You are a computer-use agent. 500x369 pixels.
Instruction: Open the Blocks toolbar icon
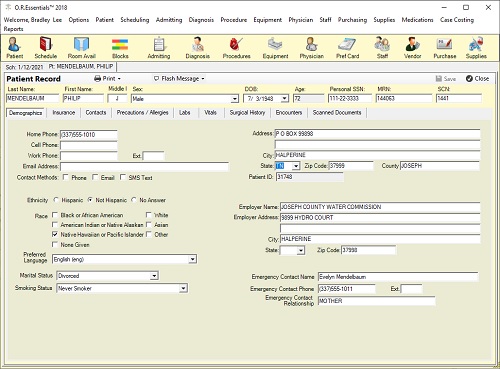[x=120, y=47]
